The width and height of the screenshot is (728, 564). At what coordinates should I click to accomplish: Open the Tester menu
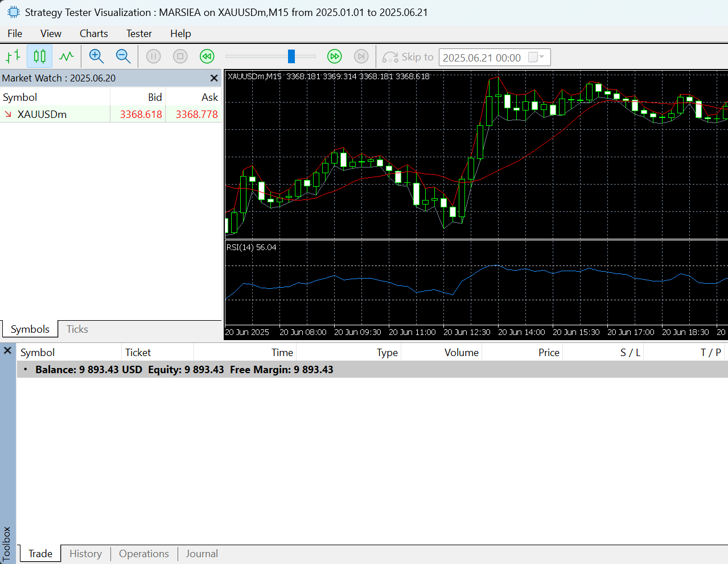(139, 34)
